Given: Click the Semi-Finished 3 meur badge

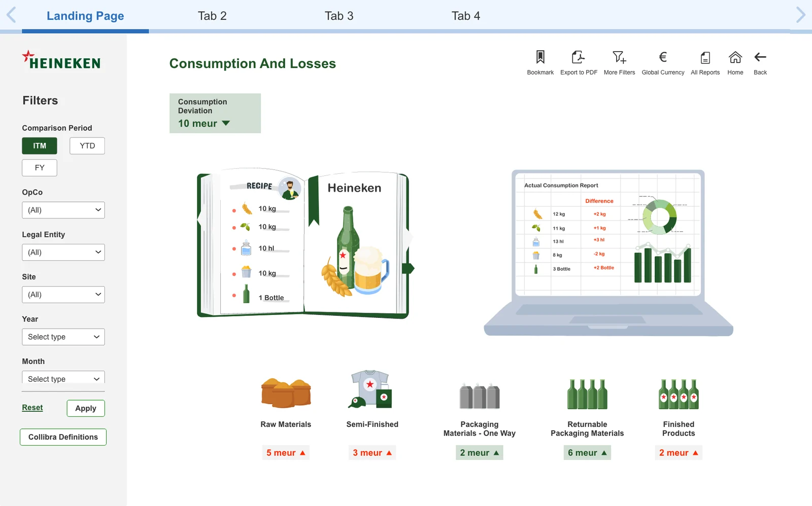Looking at the screenshot, I should tap(372, 453).
